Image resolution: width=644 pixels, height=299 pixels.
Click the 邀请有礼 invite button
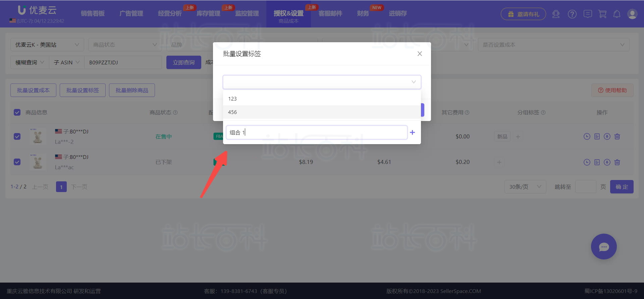pos(523,14)
